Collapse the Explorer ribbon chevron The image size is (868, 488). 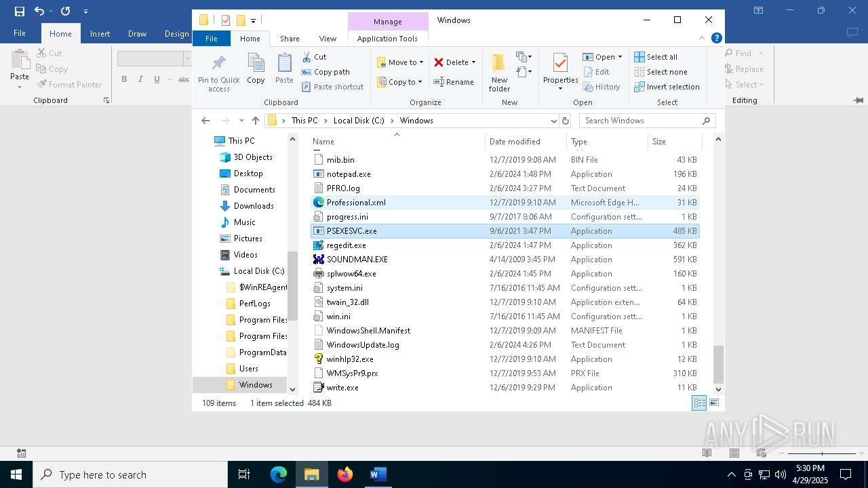click(702, 39)
